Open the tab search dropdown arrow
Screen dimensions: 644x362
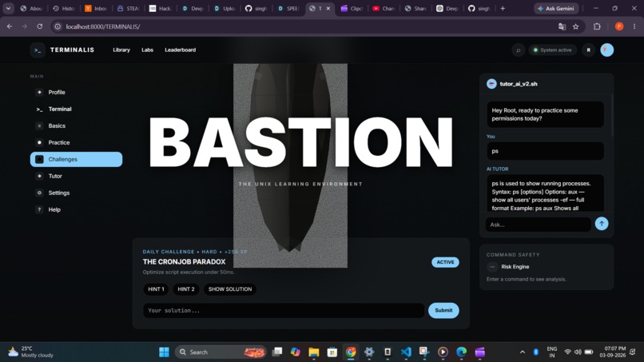[x=8, y=8]
